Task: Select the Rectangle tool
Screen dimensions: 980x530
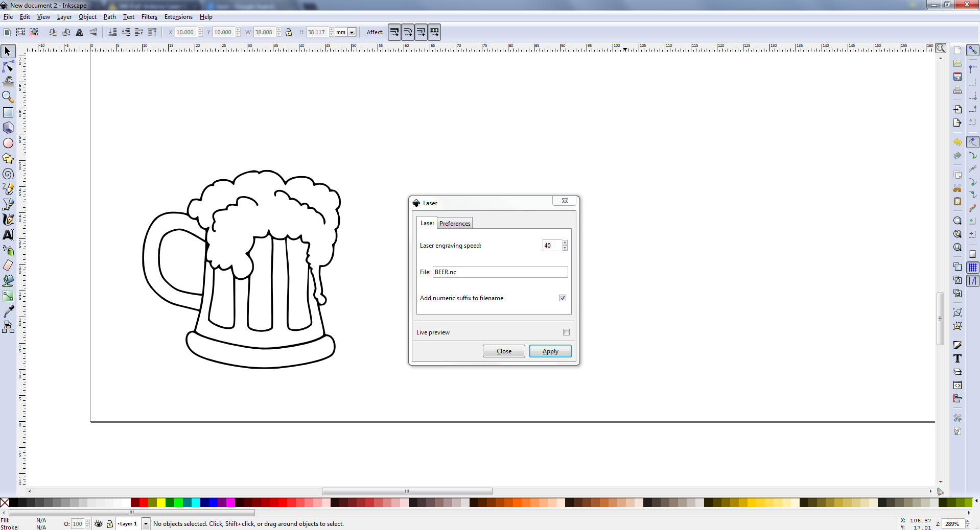Action: pyautogui.click(x=8, y=112)
